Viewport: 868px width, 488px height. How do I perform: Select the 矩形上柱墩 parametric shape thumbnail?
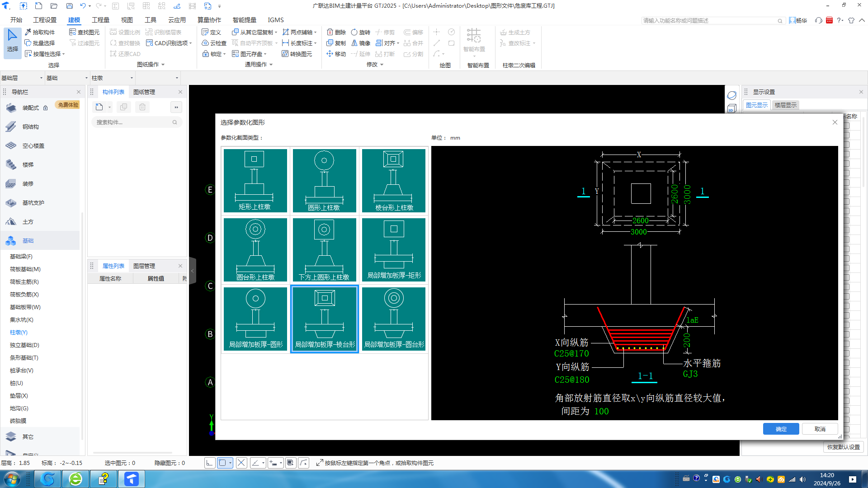pyautogui.click(x=255, y=181)
